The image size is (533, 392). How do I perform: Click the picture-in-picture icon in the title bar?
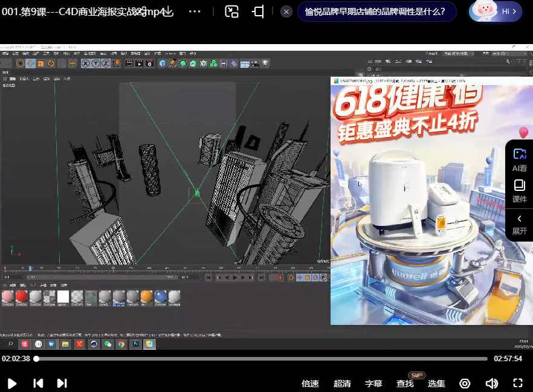click(x=231, y=11)
